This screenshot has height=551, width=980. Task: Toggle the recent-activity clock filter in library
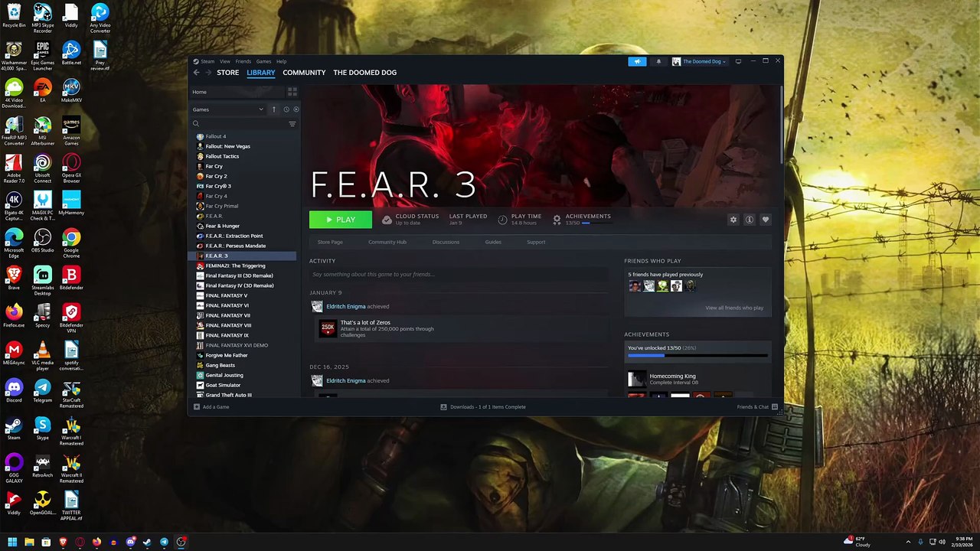pyautogui.click(x=286, y=109)
